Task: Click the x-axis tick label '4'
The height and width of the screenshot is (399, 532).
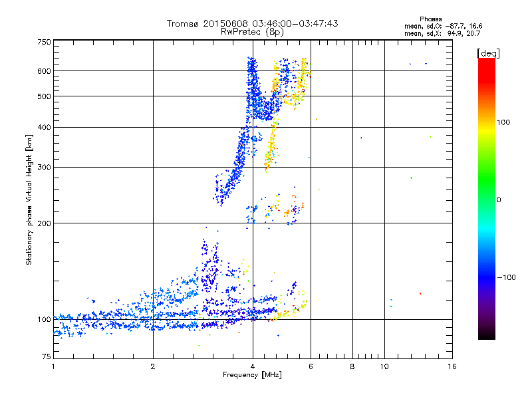Action: [x=253, y=366]
